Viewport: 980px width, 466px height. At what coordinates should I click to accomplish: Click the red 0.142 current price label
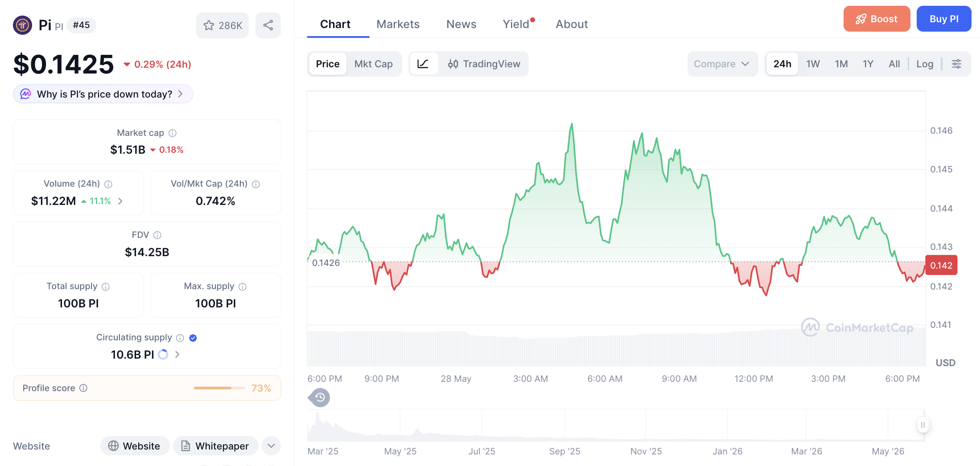click(x=941, y=266)
